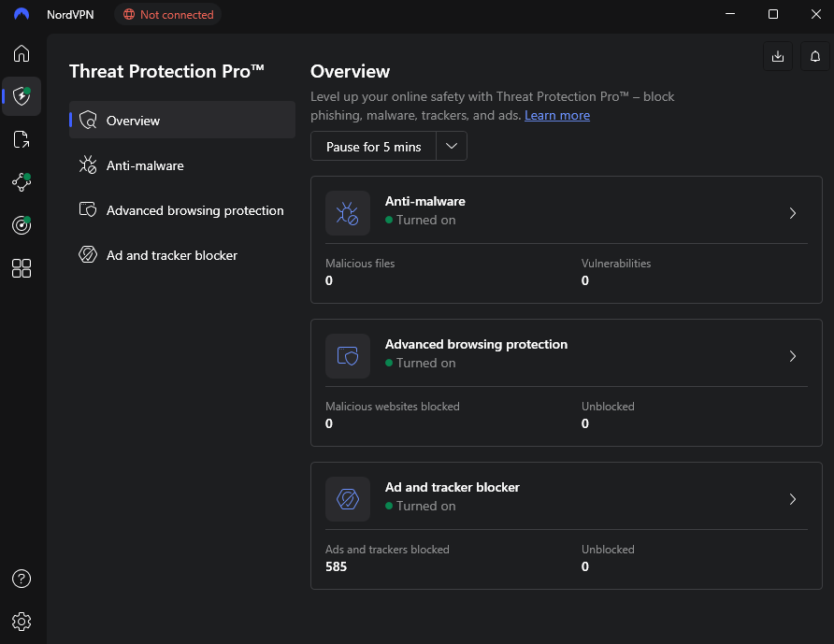Open the pause duration dropdown arrow
This screenshot has height=644, width=834.
pyautogui.click(x=451, y=146)
